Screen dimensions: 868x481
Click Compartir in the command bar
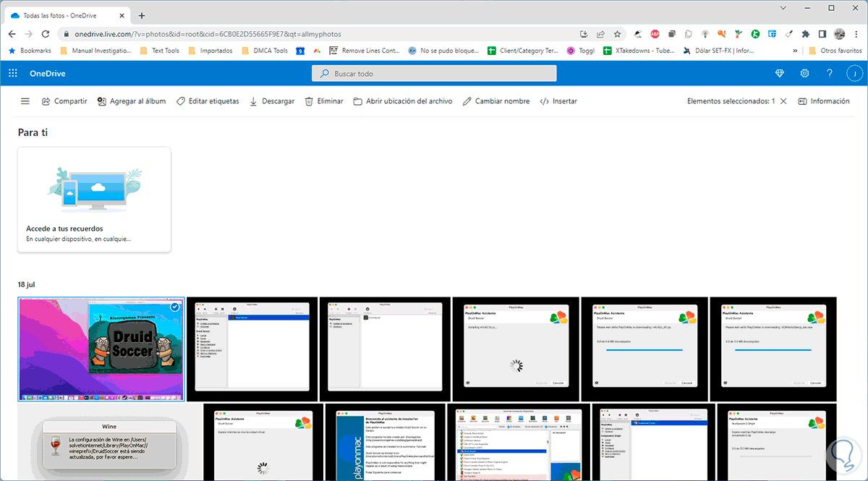[64, 101]
